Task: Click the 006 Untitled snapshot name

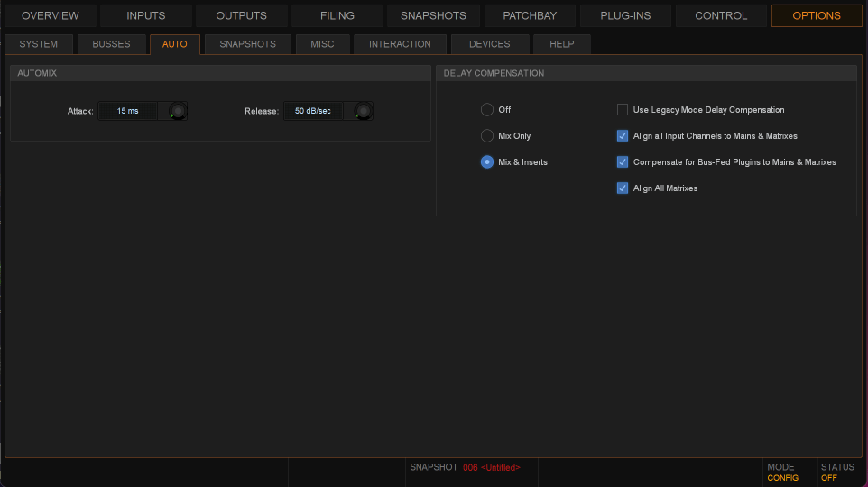Action: pyautogui.click(x=492, y=468)
